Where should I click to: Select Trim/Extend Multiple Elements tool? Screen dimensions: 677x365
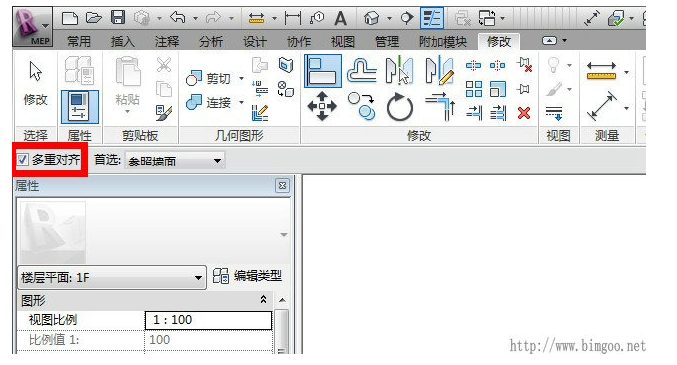498,113
